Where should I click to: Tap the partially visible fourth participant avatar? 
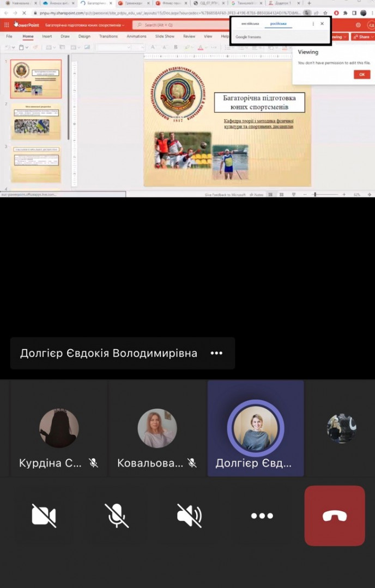342,428
